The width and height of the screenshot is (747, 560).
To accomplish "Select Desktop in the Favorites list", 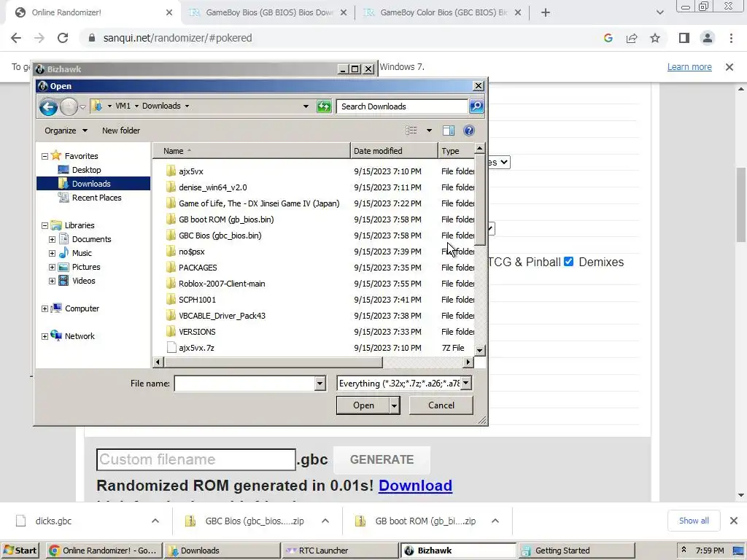I will (86, 170).
